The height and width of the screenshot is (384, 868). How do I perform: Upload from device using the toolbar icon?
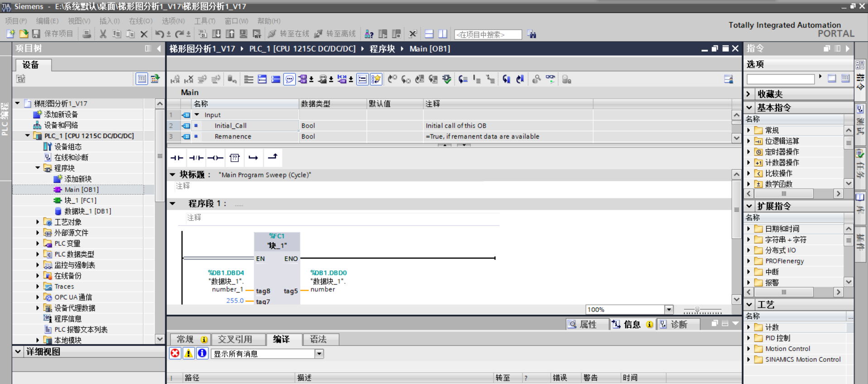(230, 34)
